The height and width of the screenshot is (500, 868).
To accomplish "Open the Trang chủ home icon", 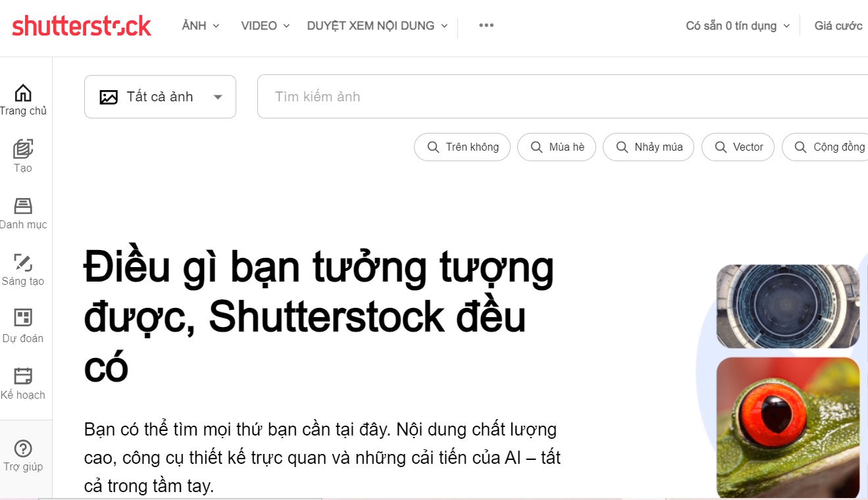I will 23,92.
